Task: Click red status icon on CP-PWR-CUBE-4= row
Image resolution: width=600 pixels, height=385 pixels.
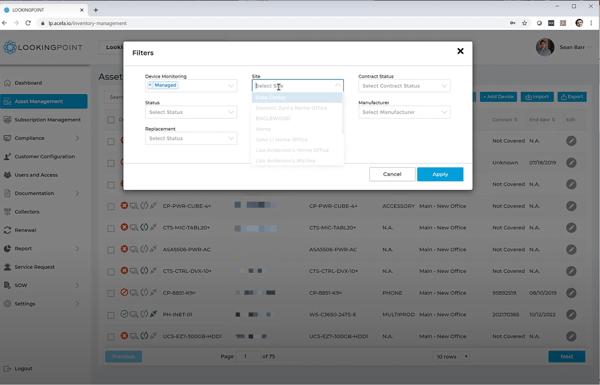Action: coord(124,206)
